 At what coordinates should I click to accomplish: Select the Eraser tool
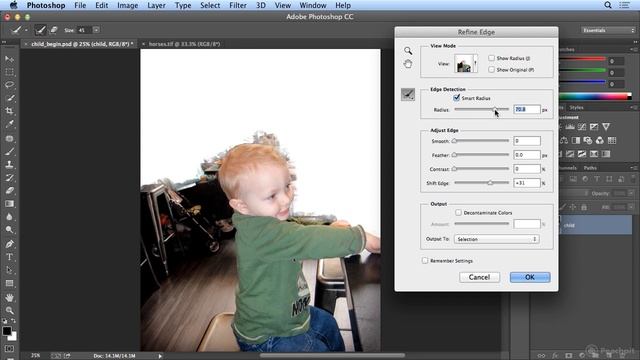pyautogui.click(x=9, y=191)
